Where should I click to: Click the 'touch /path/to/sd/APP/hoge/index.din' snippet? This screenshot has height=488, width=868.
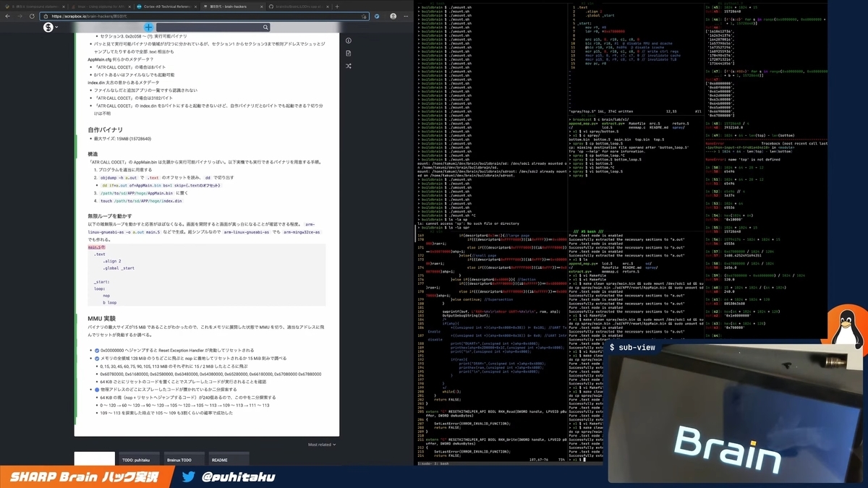(141, 201)
